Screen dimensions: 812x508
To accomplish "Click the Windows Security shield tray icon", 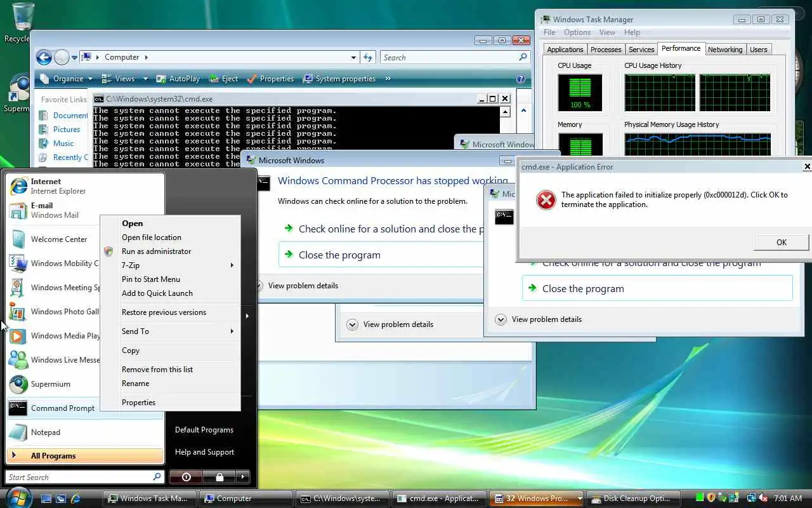I will click(711, 498).
